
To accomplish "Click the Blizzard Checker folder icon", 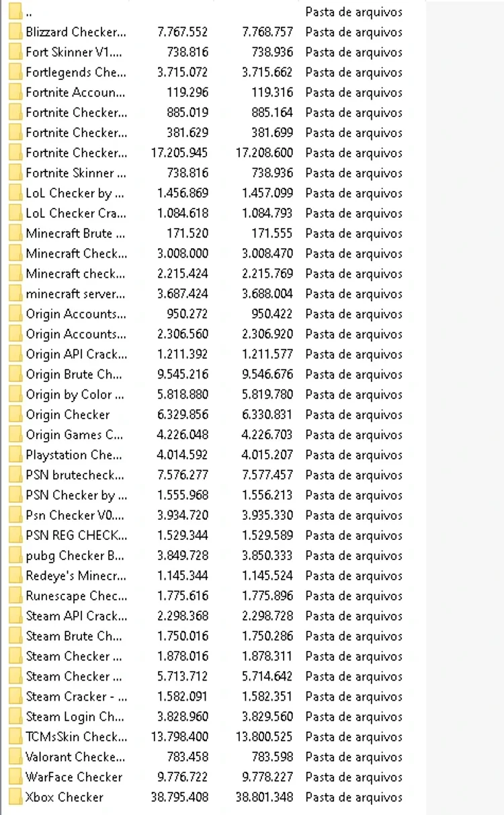I will 15,32.
